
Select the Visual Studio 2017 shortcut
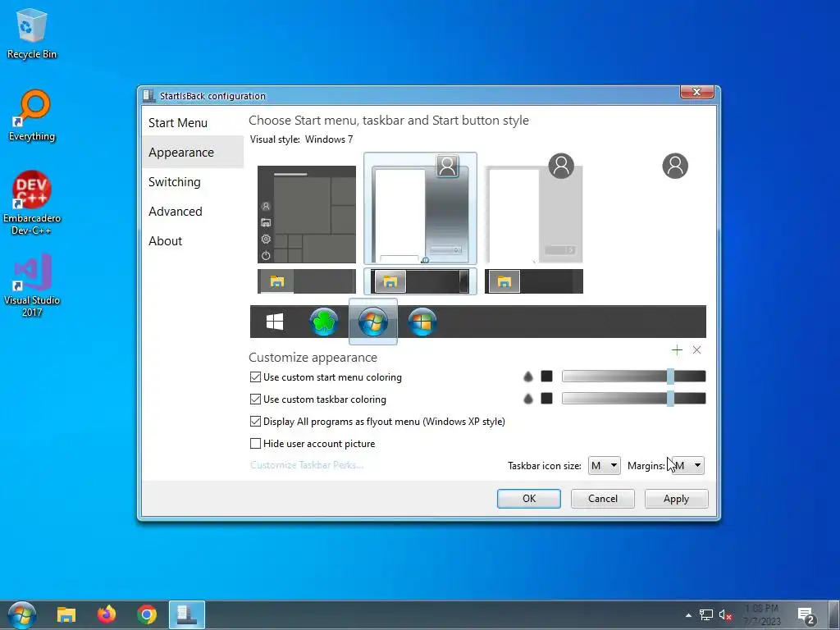tap(32, 285)
